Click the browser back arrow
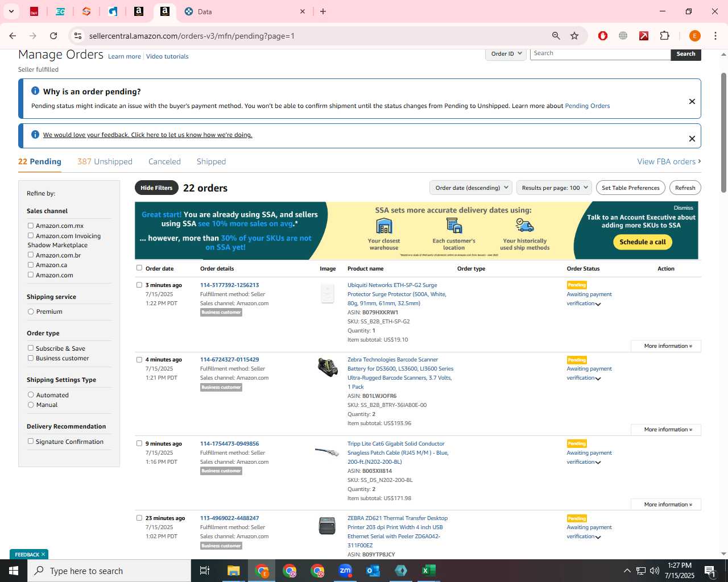Image resolution: width=728 pixels, height=582 pixels. pos(13,36)
